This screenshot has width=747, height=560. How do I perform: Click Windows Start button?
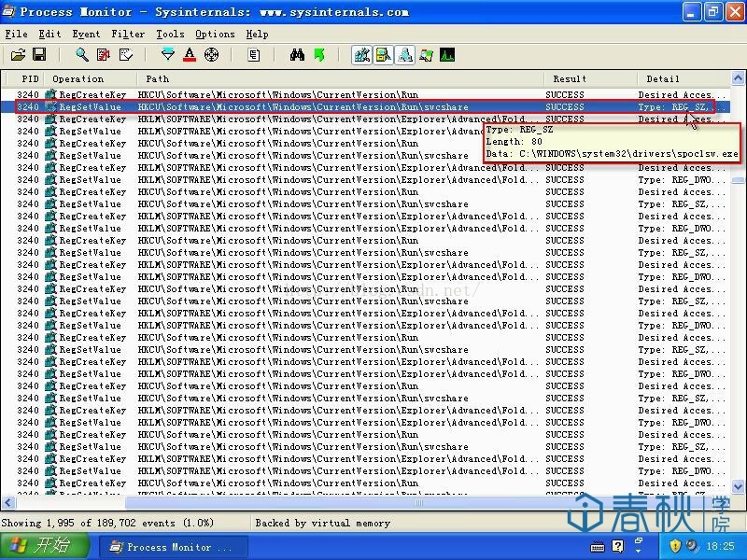coord(45,546)
